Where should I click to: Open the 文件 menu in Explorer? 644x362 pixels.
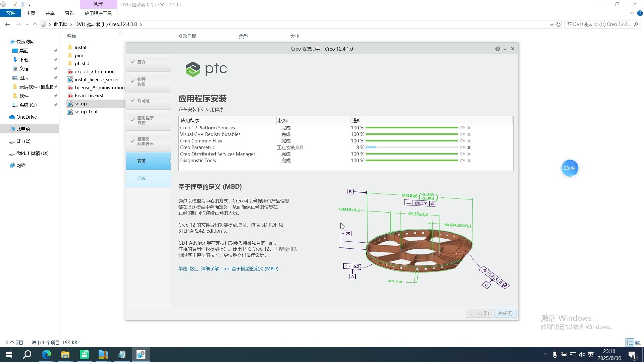click(10, 13)
